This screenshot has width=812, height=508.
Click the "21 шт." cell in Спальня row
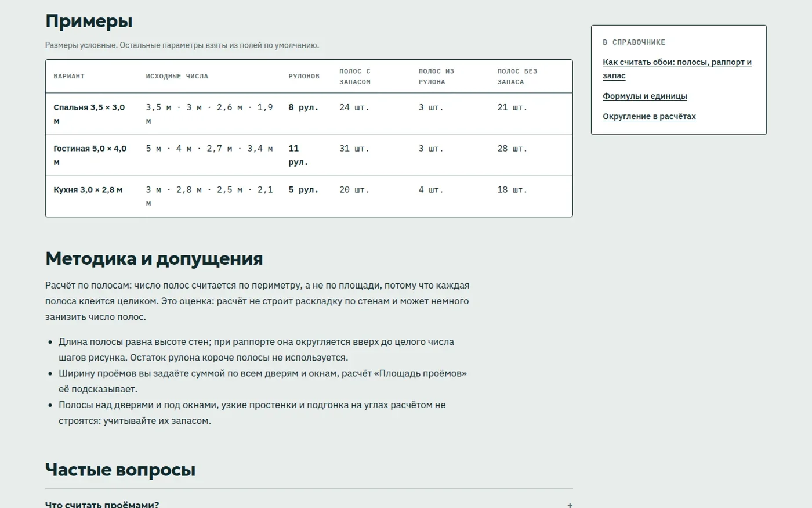(x=512, y=107)
